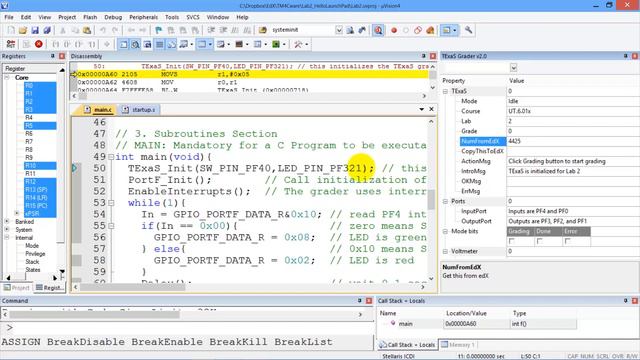Image resolution: width=640 pixels, height=360 pixels.
Task: Close the Registers panel
Action: 62,56
